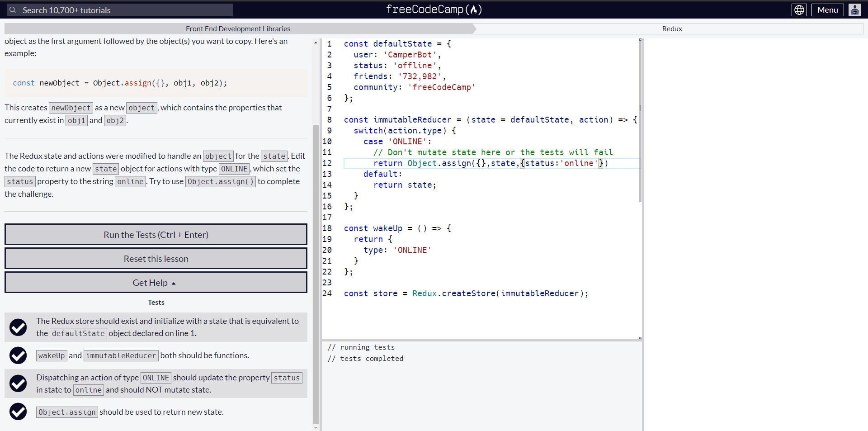Go to the Redux breadcrumb link
Screen dimensions: 868x431
pyautogui.click(x=672, y=28)
